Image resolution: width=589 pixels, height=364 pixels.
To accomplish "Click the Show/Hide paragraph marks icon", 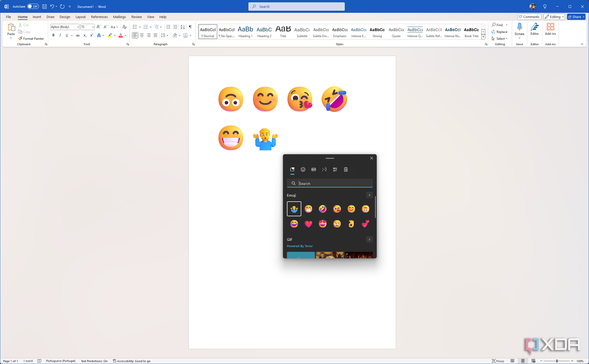I will tap(190, 27).
